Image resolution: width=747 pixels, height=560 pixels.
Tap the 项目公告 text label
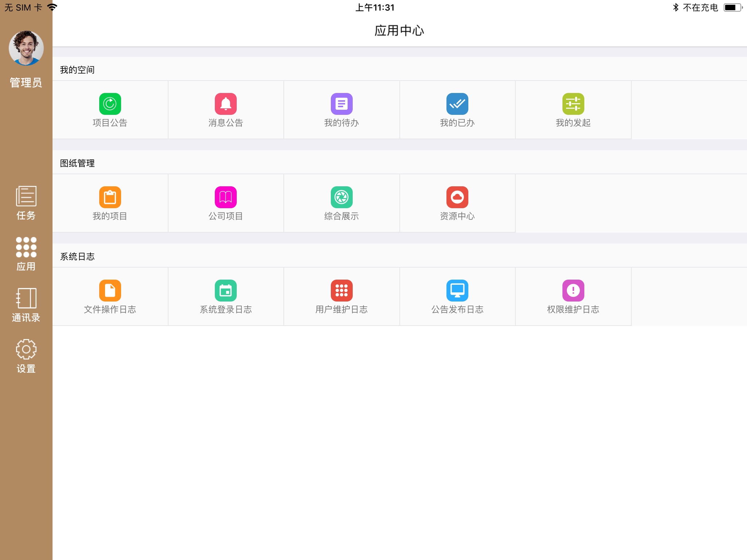pyautogui.click(x=110, y=123)
